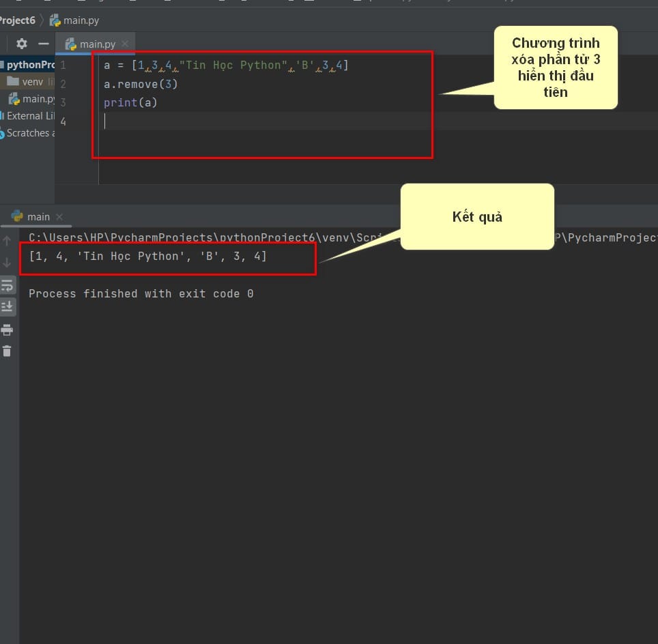Toggle soft-wrap in run console
658x644 pixels.
[7, 285]
